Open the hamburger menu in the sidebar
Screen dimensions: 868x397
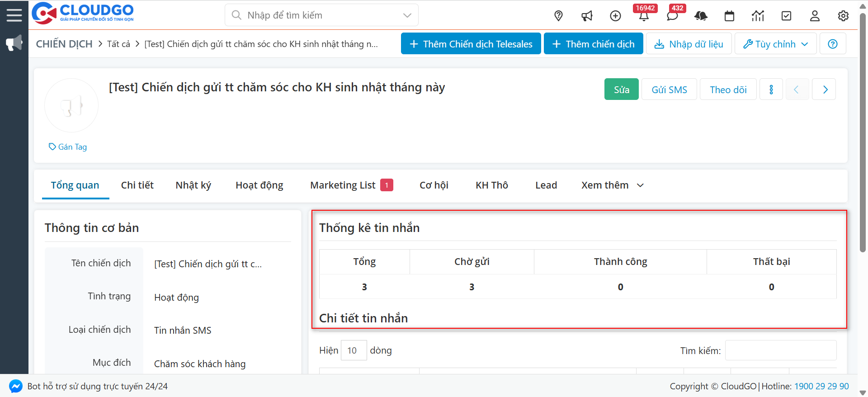click(14, 15)
